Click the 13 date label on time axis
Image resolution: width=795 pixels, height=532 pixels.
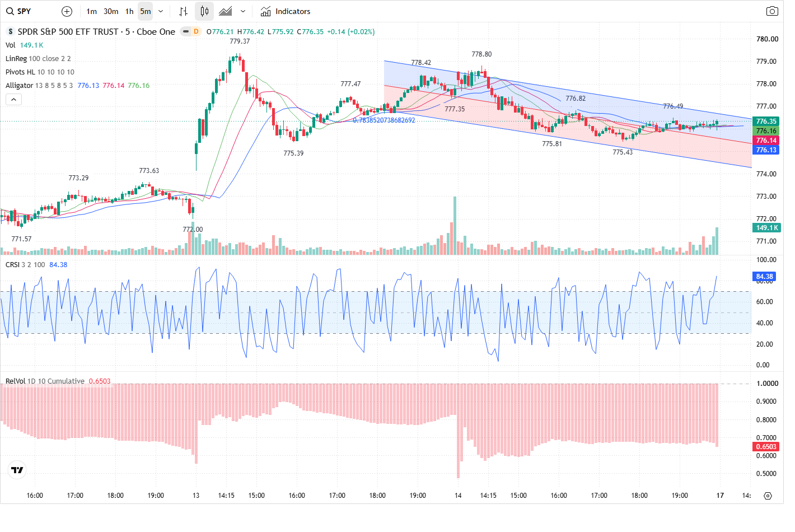(x=196, y=496)
